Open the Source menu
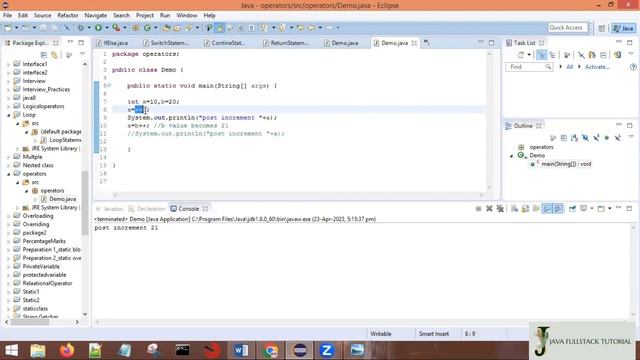Screen dimensions: 640x360 42,16
